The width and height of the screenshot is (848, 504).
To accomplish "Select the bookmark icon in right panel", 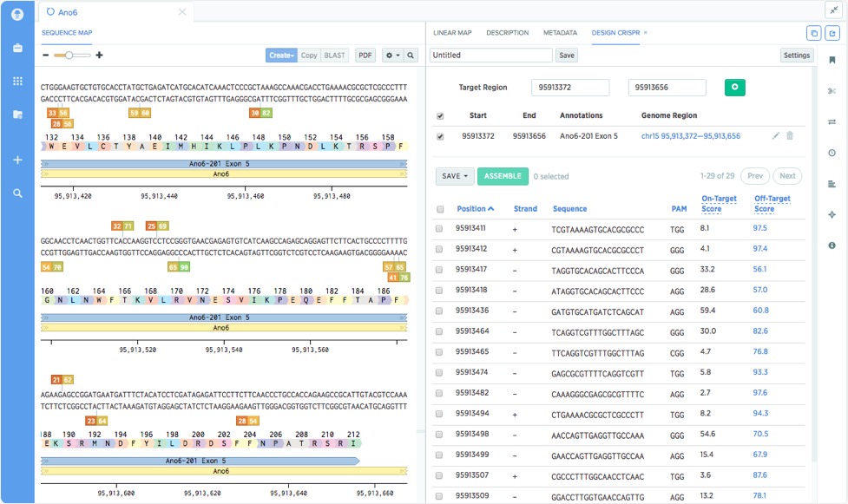I will (x=832, y=62).
